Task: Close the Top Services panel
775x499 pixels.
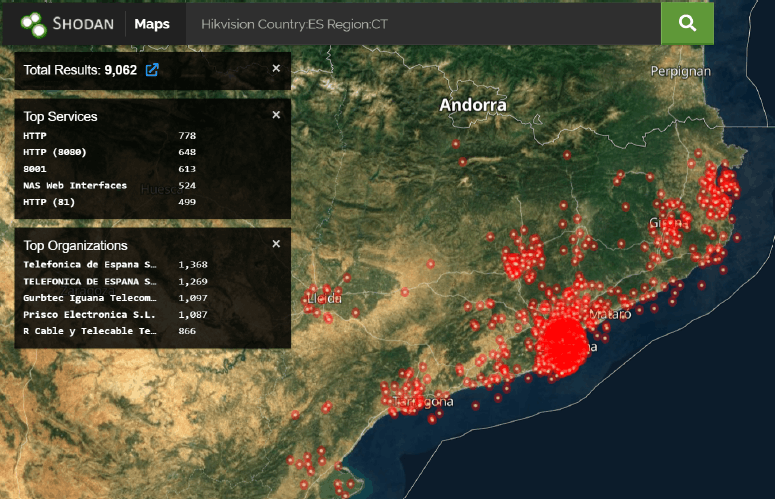Action: click(276, 115)
